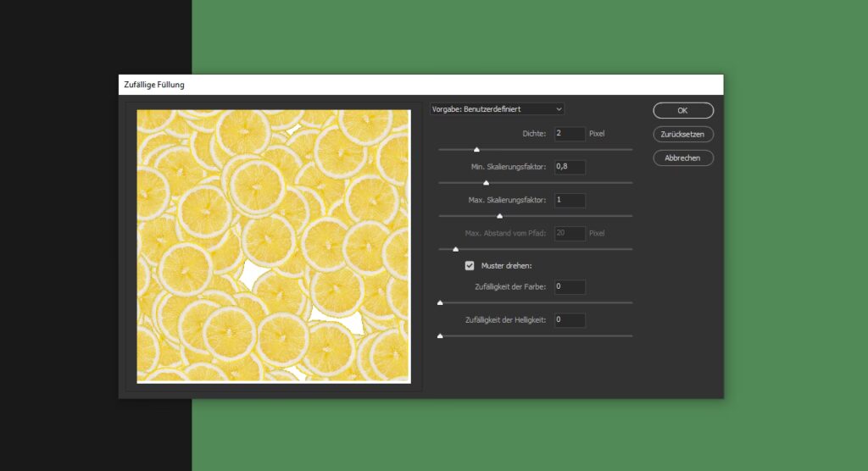Click the Max. Abstand vom Pfad slider handle
The height and width of the screenshot is (471, 868).
pos(455,249)
